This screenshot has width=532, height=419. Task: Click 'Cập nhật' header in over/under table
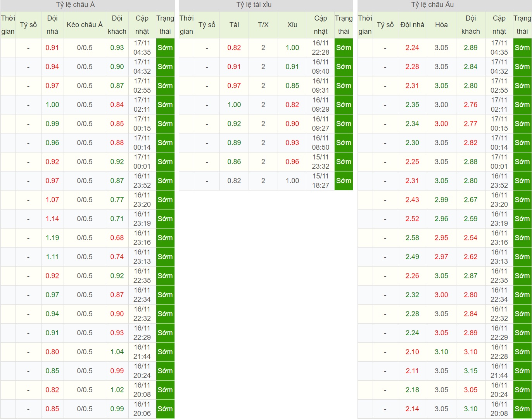[x=321, y=25]
